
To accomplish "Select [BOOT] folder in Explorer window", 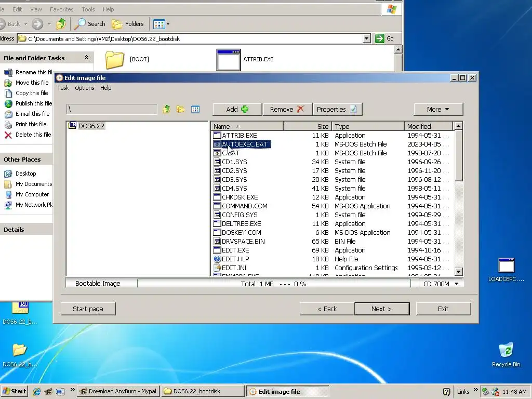I will pyautogui.click(x=127, y=59).
